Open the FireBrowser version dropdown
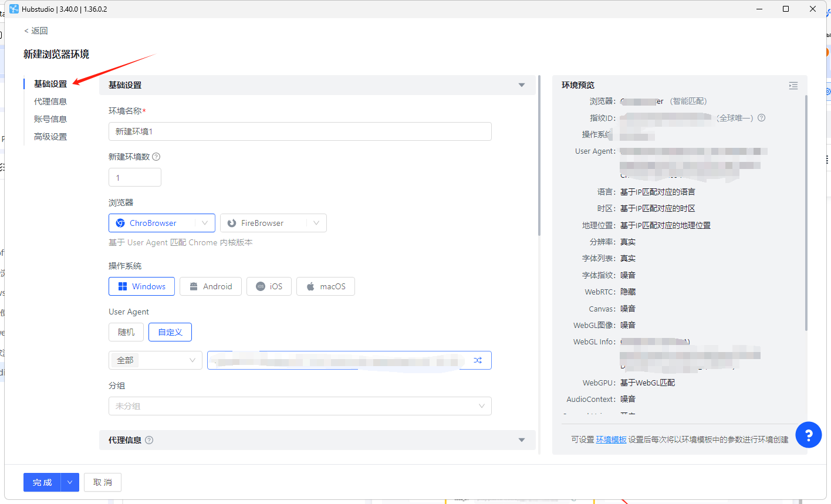 click(x=316, y=223)
